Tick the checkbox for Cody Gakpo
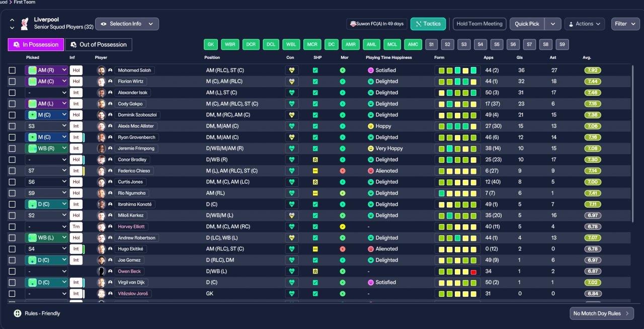The width and height of the screenshot is (644, 329). click(x=12, y=104)
